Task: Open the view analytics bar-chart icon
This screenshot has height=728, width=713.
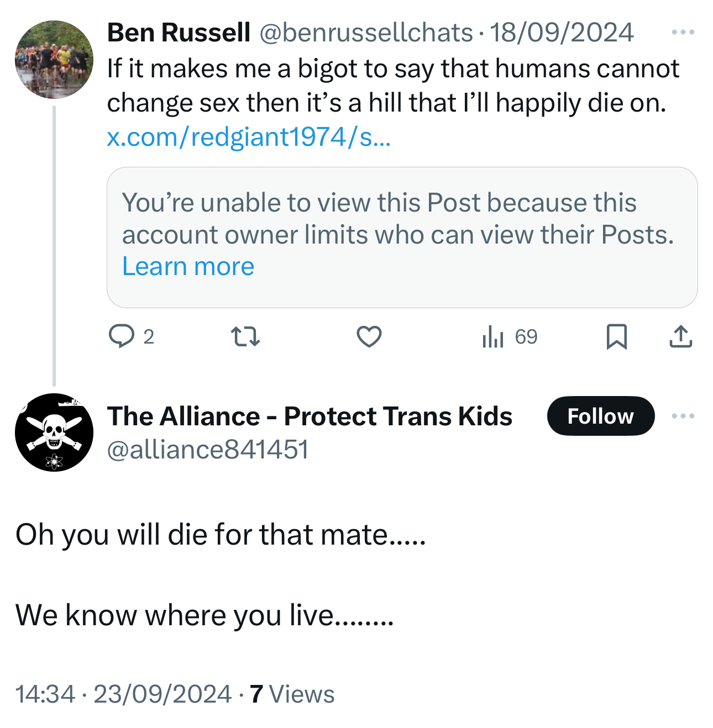Action: point(493,336)
